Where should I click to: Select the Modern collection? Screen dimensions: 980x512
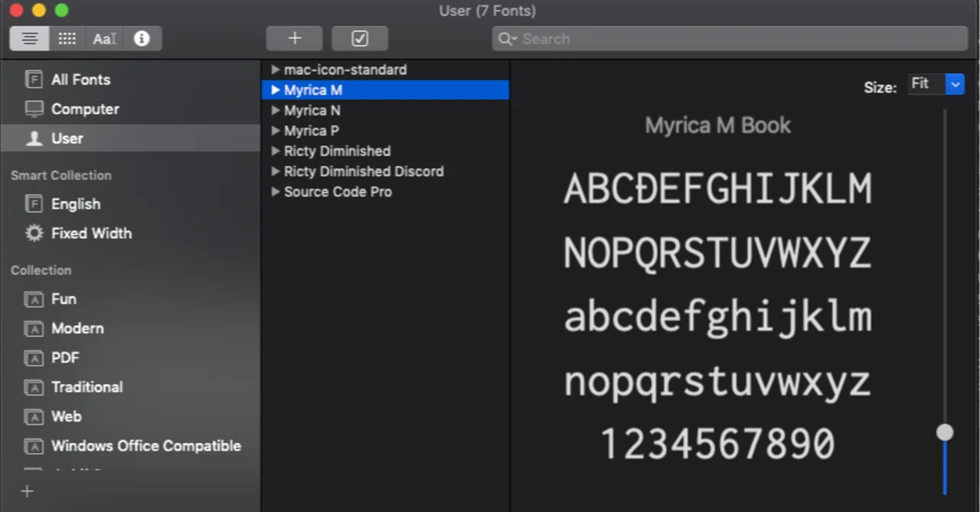[77, 328]
